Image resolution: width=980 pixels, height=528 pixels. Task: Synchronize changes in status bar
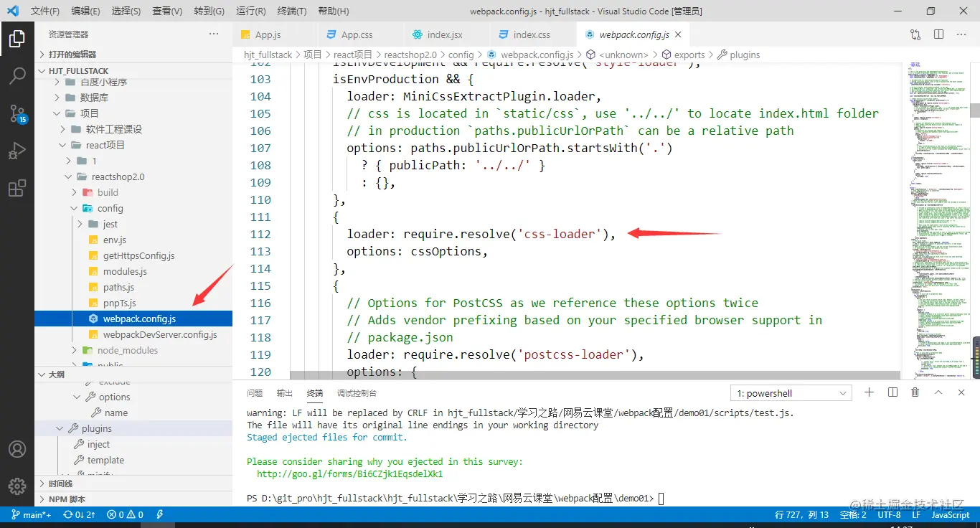point(80,514)
